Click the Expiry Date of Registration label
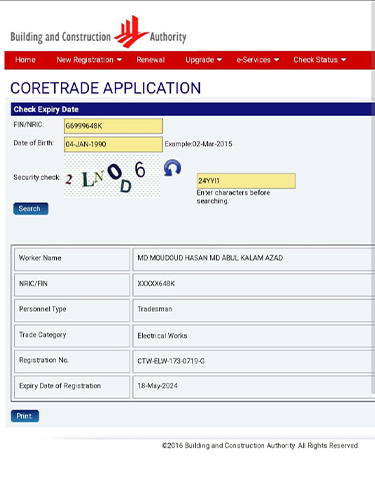 click(x=60, y=386)
